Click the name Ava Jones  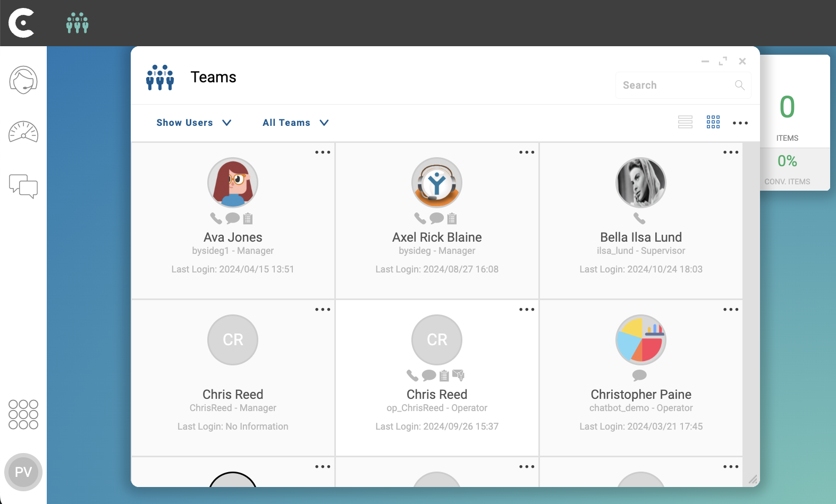pyautogui.click(x=233, y=237)
